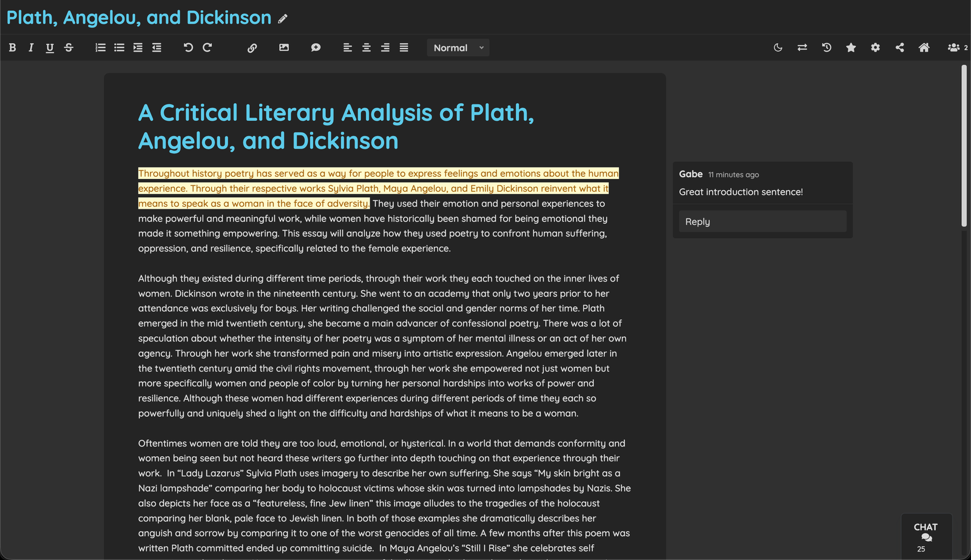The image size is (971, 560).
Task: Insert an image into the document
Action: tap(284, 47)
